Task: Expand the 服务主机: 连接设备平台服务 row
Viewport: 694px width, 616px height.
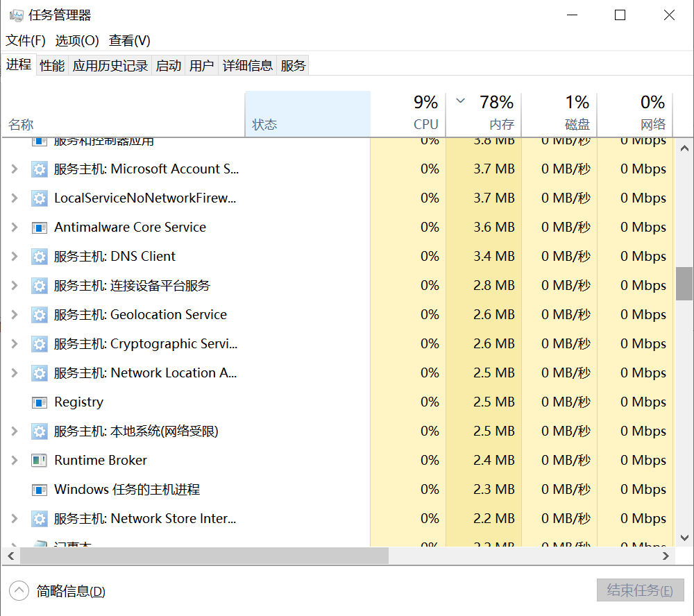Action: 14,286
